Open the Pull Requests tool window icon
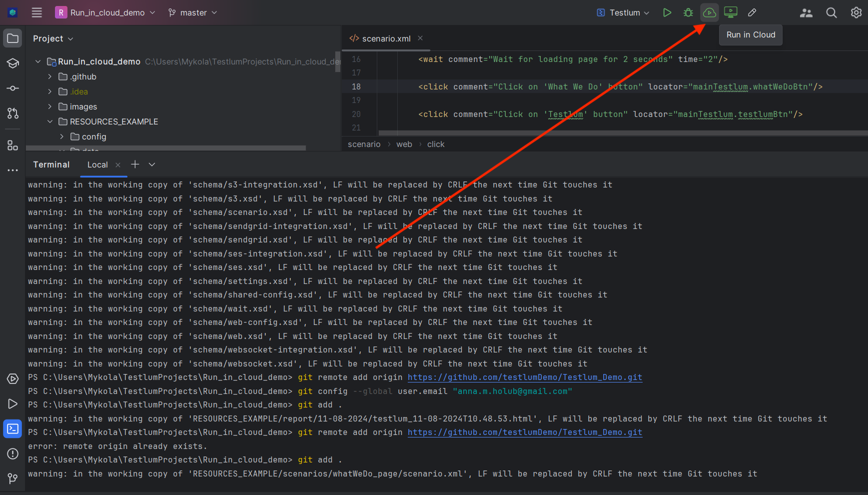The width and height of the screenshot is (868, 495). click(x=12, y=113)
